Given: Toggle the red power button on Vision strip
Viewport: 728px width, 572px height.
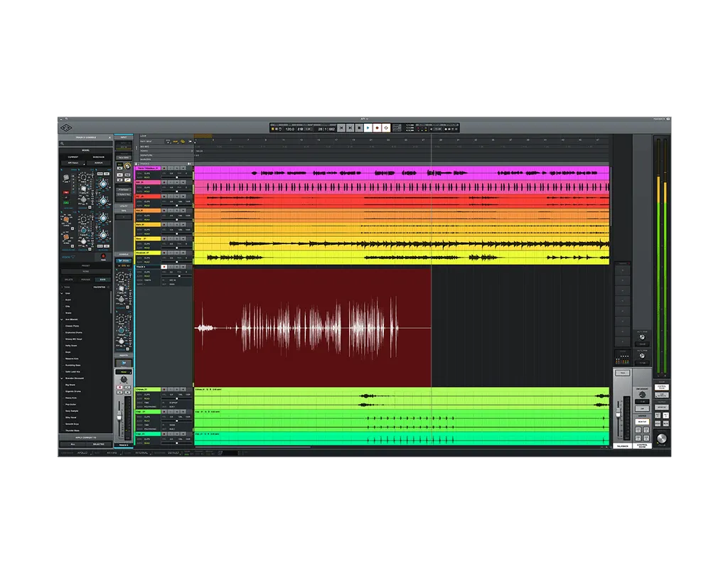Looking at the screenshot, I should coord(103,257).
